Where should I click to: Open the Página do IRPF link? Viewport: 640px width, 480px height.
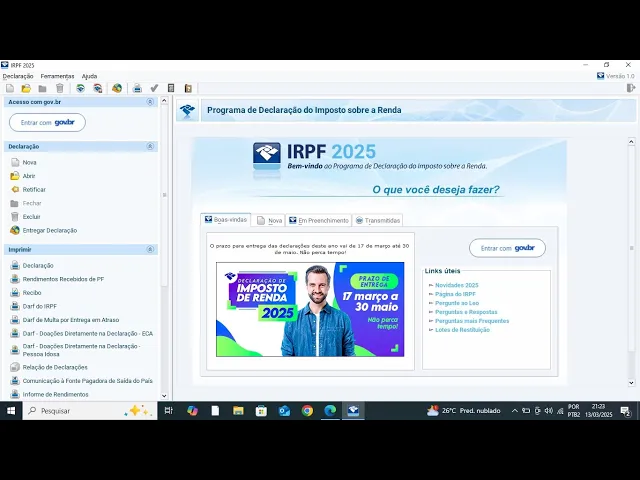click(x=456, y=294)
